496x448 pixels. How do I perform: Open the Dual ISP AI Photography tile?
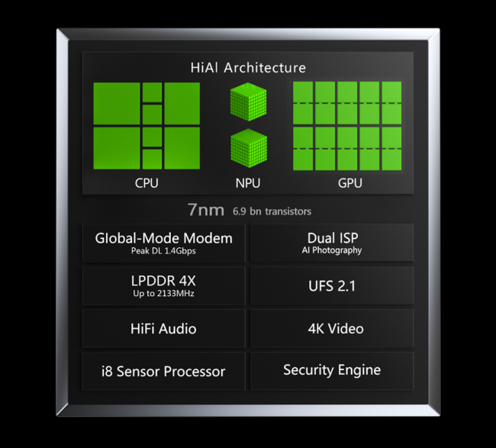tap(332, 243)
